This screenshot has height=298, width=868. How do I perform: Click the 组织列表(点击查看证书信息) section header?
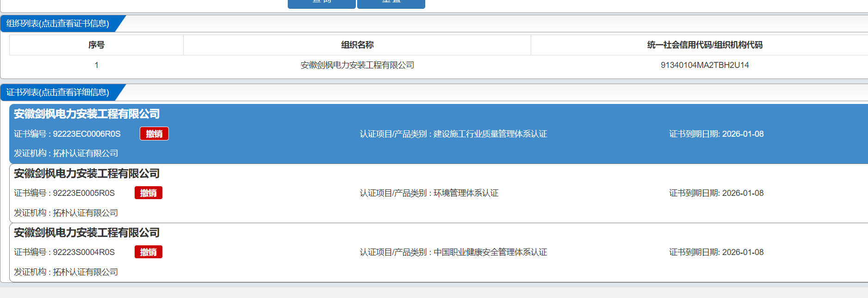pyautogui.click(x=58, y=24)
